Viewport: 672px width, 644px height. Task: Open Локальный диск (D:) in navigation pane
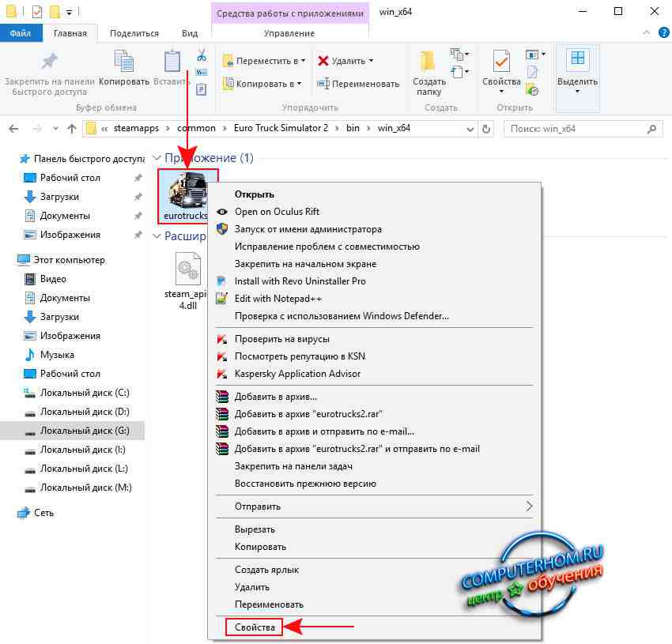pos(85,412)
